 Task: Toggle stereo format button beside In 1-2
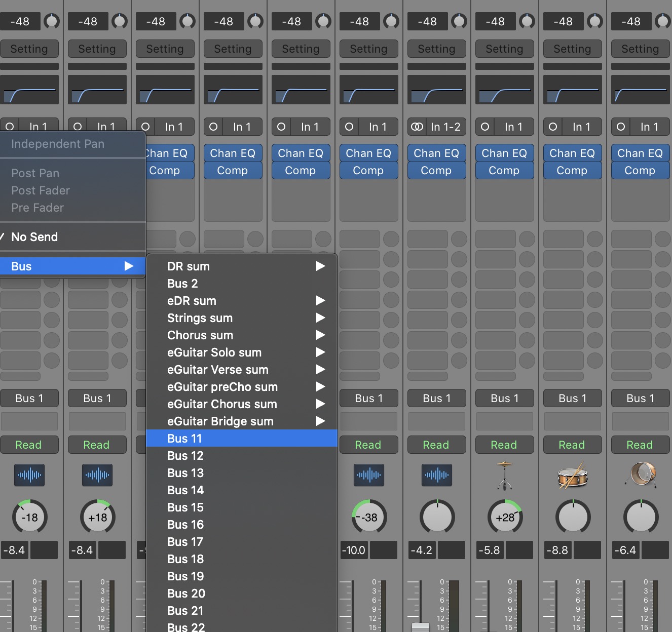coord(417,127)
